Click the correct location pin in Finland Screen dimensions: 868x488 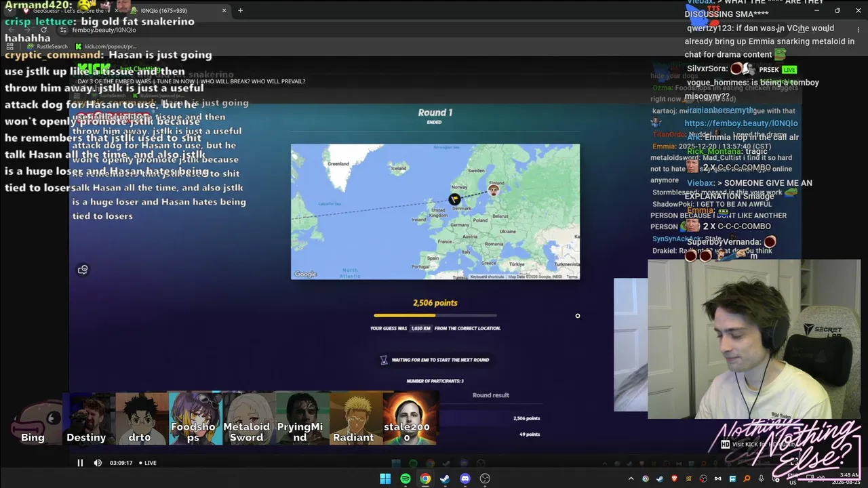(x=494, y=190)
